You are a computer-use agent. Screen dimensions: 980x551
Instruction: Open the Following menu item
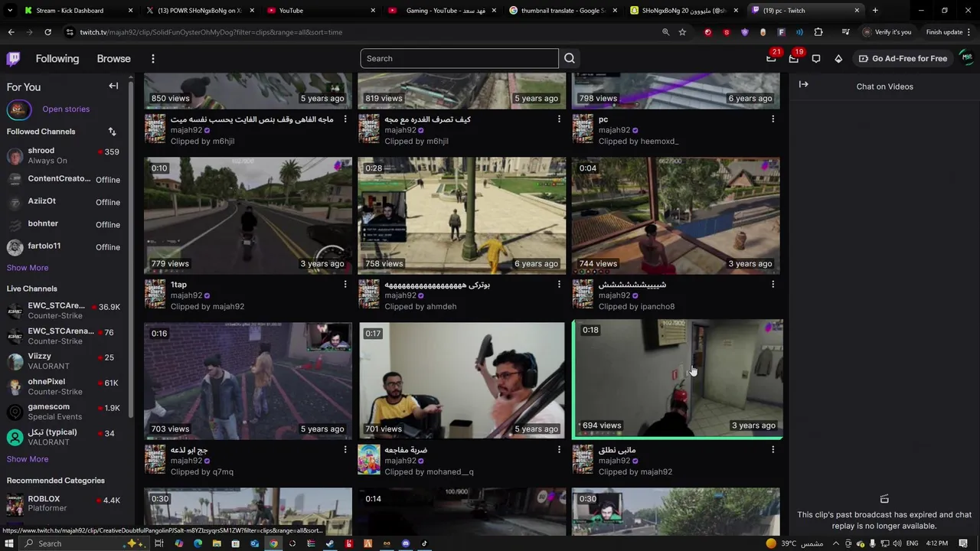pyautogui.click(x=57, y=59)
